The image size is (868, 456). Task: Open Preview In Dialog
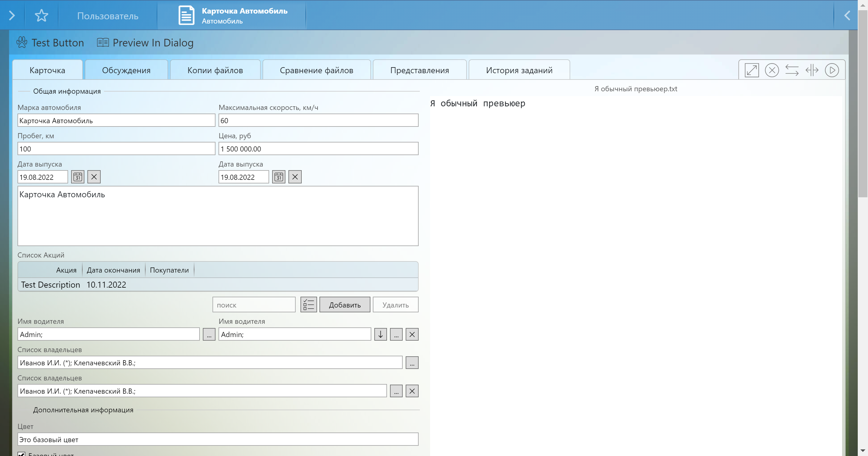145,42
